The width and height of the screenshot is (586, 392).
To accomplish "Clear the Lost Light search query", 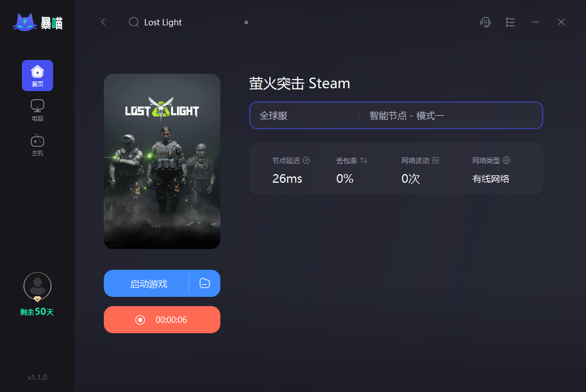I will [x=246, y=22].
